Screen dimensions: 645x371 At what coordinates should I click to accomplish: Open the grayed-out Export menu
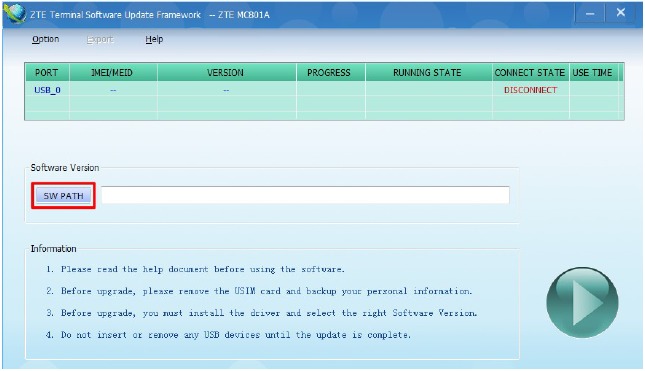pyautogui.click(x=100, y=39)
